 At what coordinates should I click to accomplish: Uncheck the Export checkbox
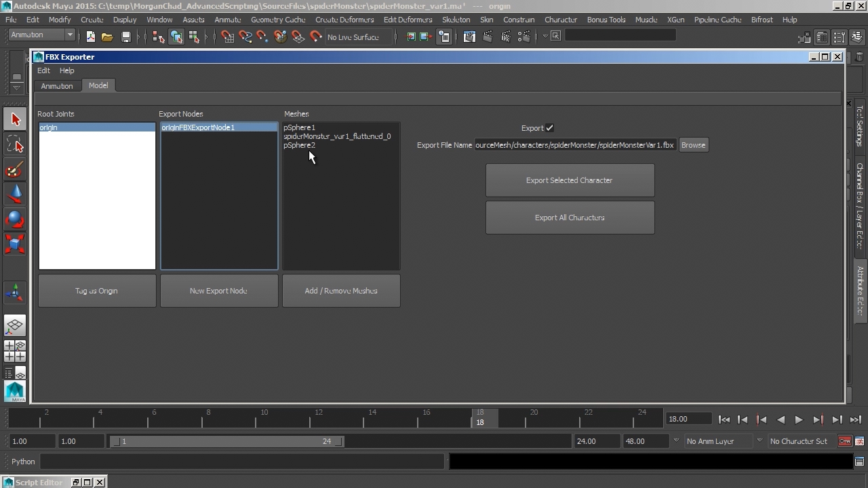point(549,128)
